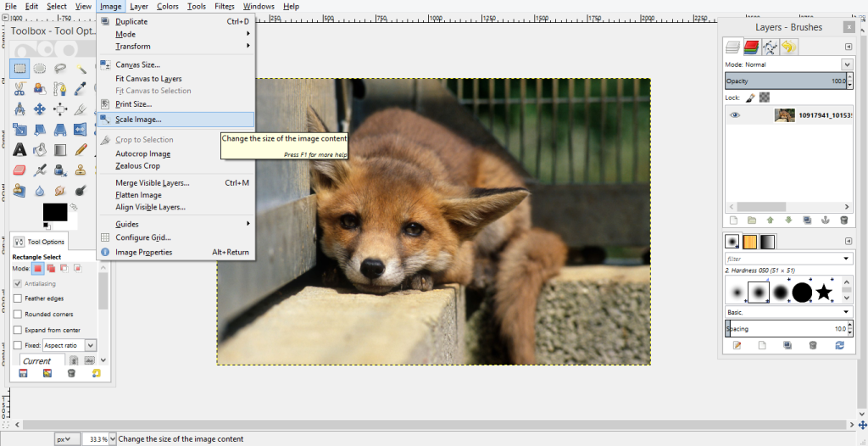
Task: Open the px unit dropdown in status bar
Action: coord(68,439)
